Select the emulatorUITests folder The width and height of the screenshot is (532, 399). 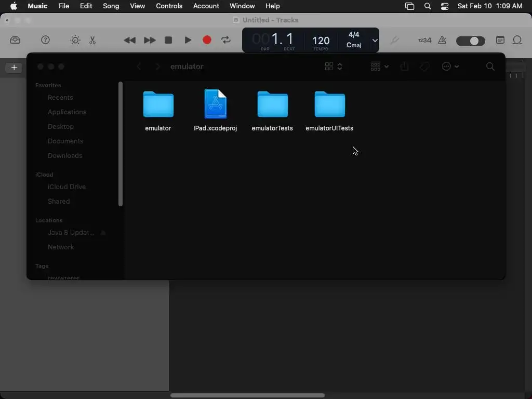tap(329, 111)
